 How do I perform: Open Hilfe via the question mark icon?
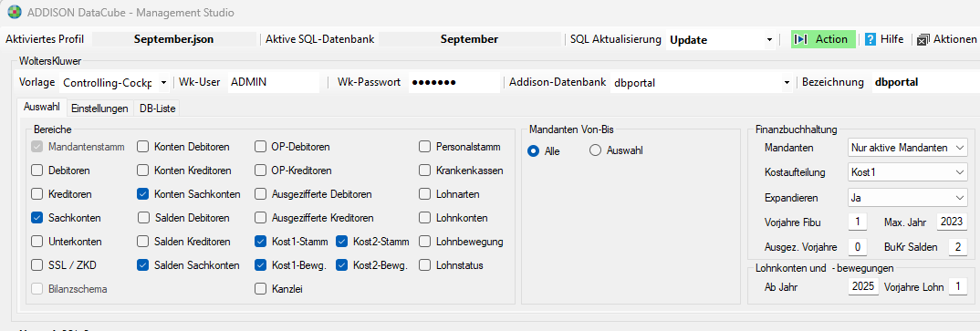[x=870, y=39]
